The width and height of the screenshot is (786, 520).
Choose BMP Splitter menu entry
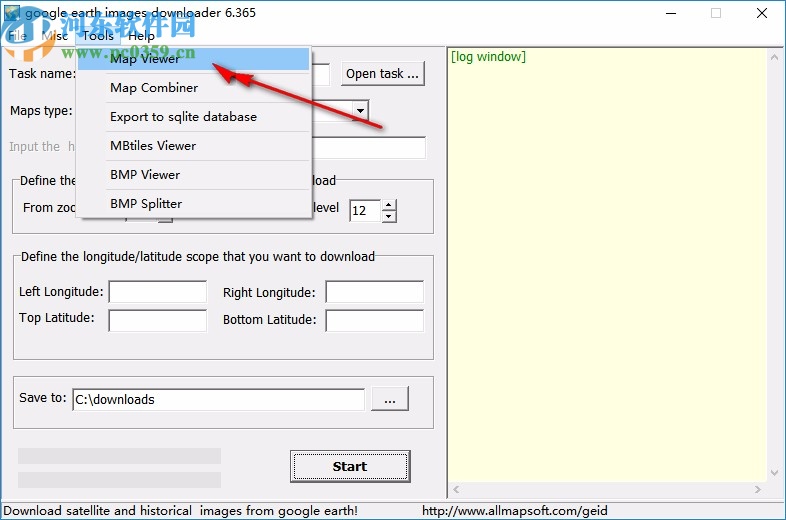pos(193,204)
